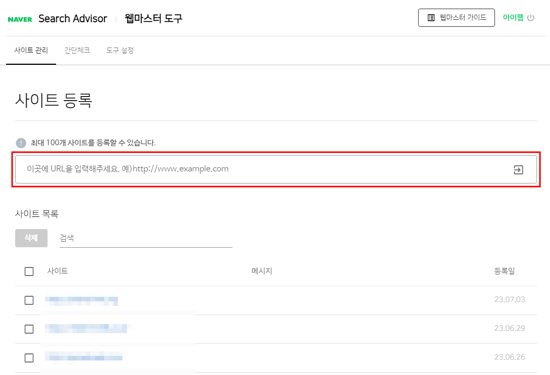The height and width of the screenshot is (375, 550).
Task: Switch to the 사이트 관리 tab
Action: click(x=31, y=51)
